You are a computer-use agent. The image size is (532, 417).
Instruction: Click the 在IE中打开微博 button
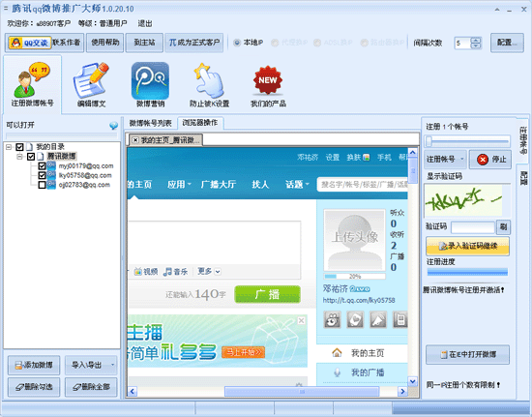[x=467, y=354]
